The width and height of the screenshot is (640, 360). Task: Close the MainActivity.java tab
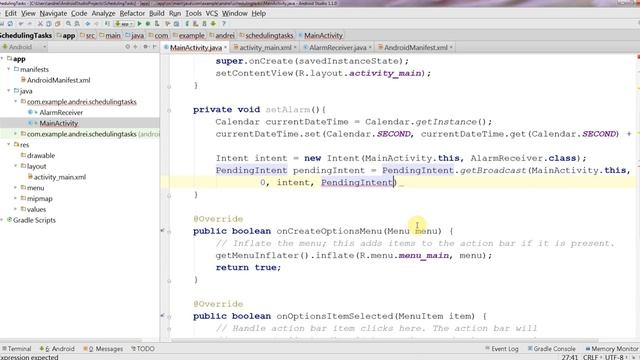225,47
